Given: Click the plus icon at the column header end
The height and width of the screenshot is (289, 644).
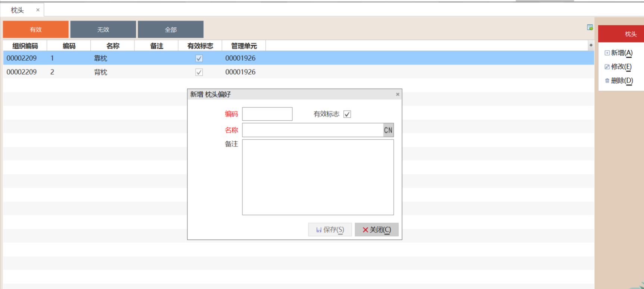Looking at the screenshot, I should point(591,45).
